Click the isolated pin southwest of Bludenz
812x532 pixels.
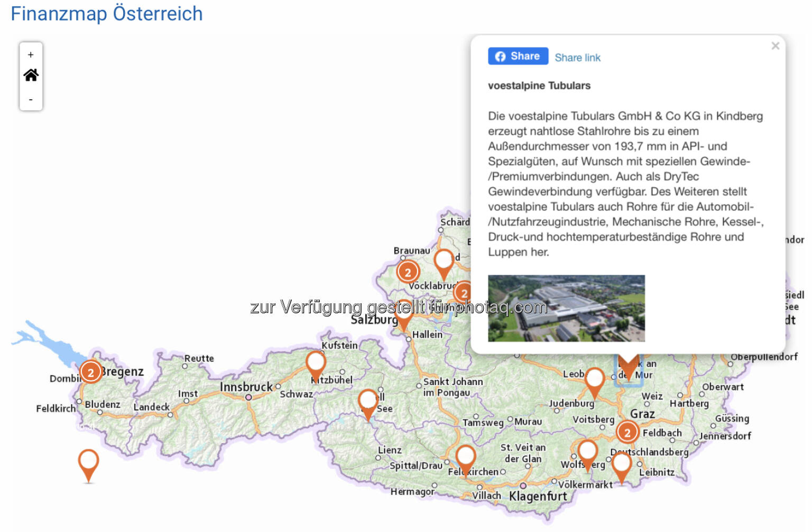[88, 461]
